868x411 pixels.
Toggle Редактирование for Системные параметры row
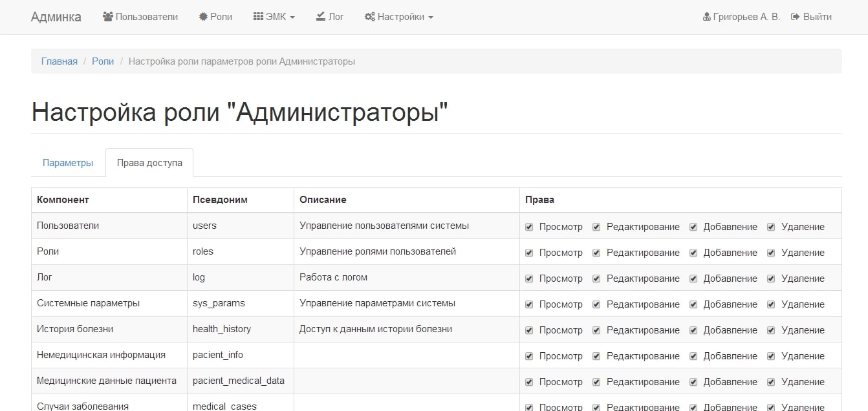596,304
